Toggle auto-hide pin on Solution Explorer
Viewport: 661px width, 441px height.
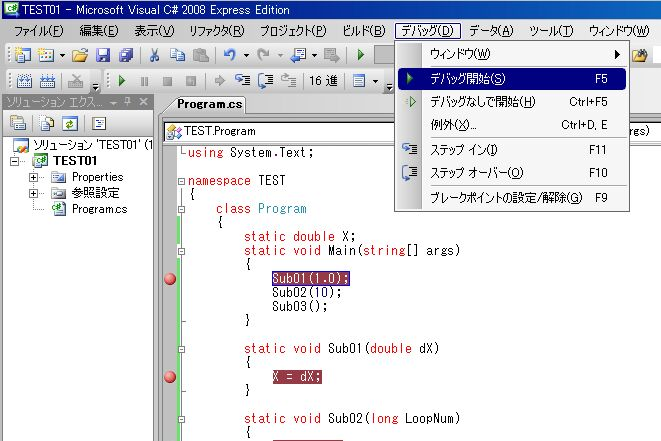click(x=128, y=102)
